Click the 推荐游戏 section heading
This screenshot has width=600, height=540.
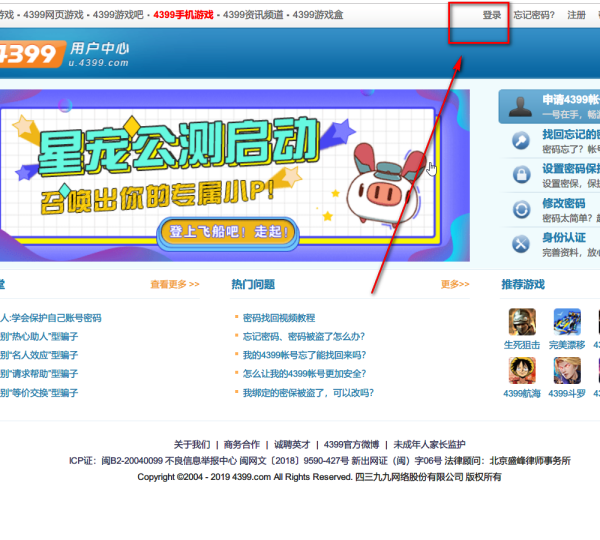(x=523, y=284)
